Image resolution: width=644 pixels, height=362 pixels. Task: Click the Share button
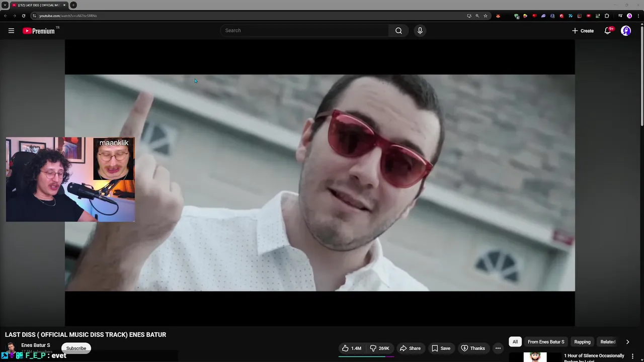pyautogui.click(x=410, y=348)
